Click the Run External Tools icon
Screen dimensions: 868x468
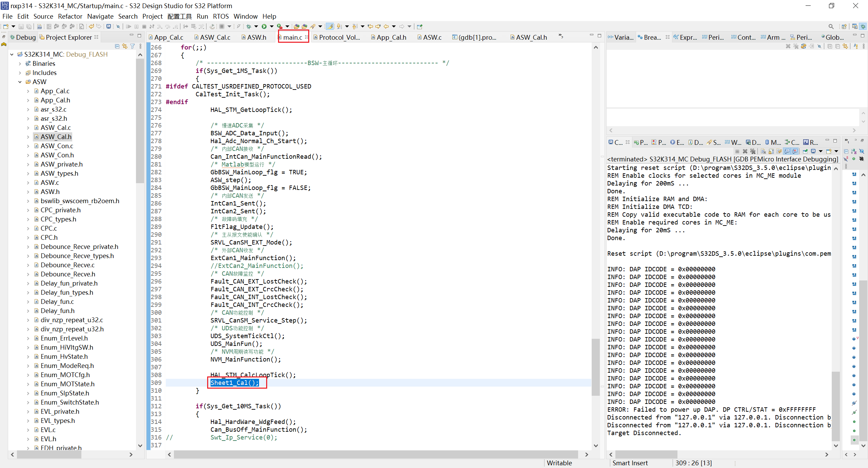(x=279, y=26)
